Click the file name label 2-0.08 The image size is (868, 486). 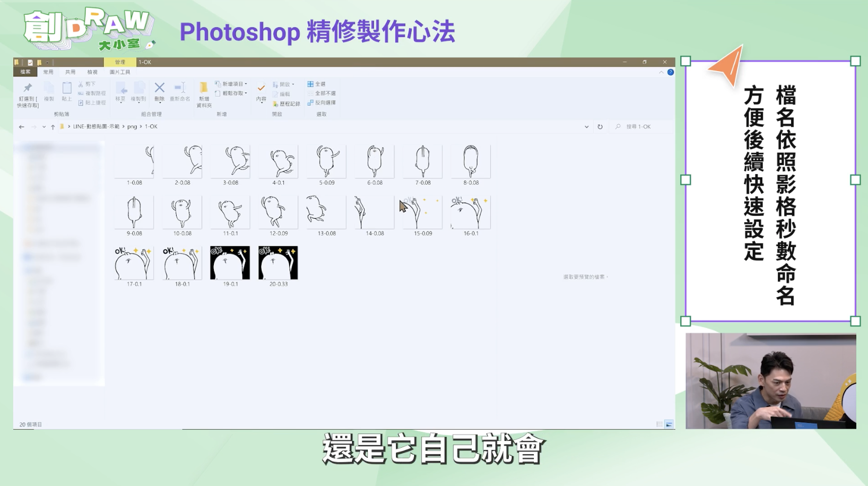(x=183, y=183)
